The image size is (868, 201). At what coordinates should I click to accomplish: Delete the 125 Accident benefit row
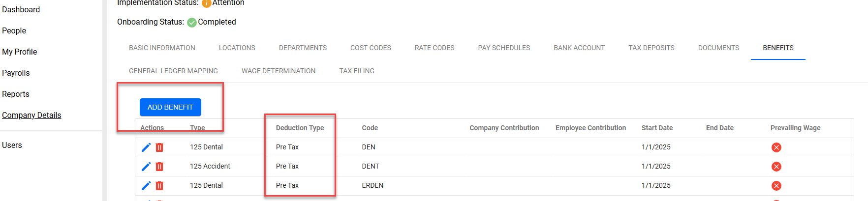(x=159, y=167)
